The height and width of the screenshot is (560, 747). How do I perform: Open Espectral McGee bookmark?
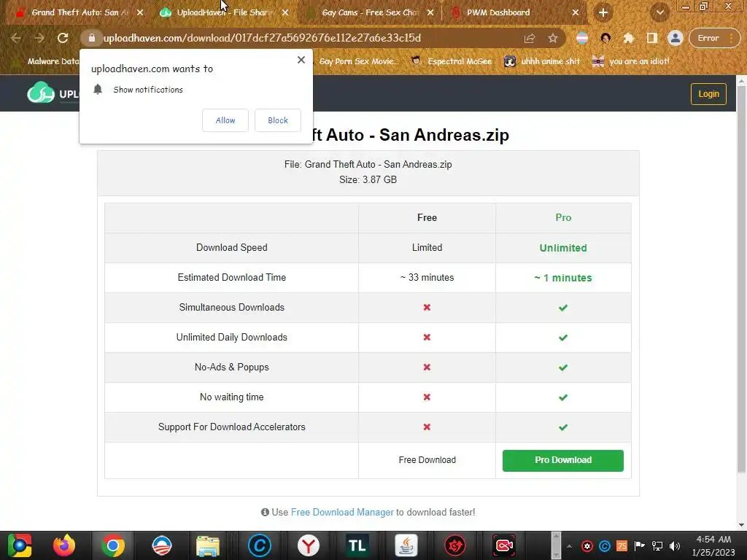[452, 61]
